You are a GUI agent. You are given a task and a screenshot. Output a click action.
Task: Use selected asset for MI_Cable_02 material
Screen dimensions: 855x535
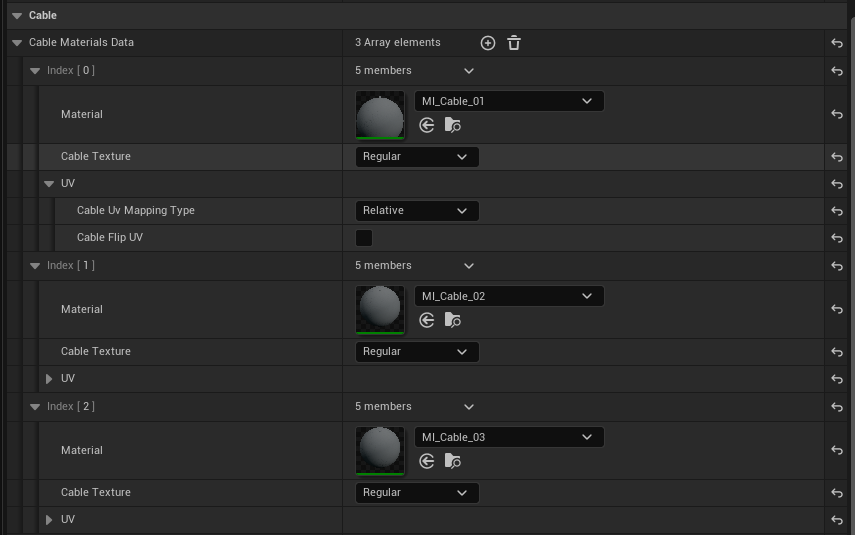pyautogui.click(x=427, y=320)
